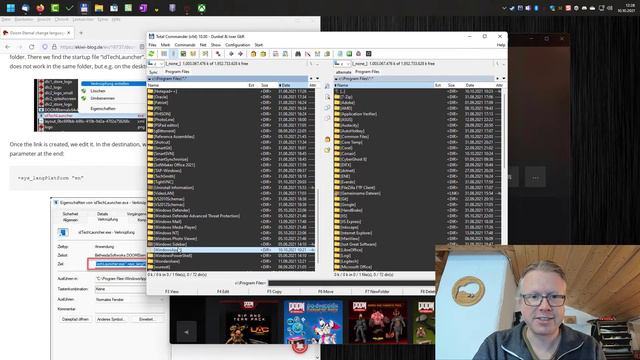Click the command line input field
Viewport: 640px width, 360px height.
pyautogui.click(x=351, y=283)
